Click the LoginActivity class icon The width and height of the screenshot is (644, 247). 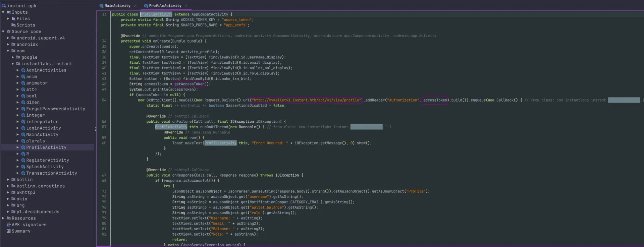point(23,128)
